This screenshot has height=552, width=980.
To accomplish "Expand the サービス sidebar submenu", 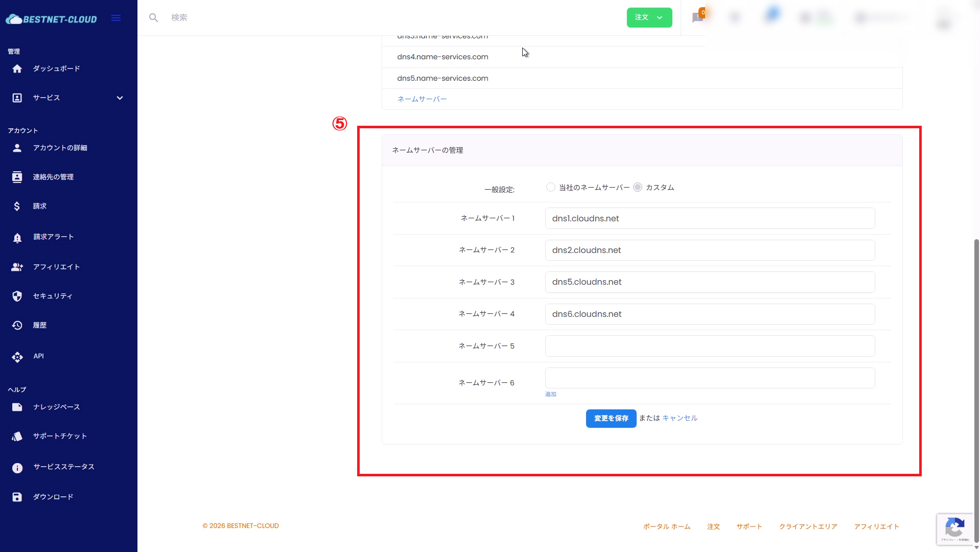I will click(x=120, y=98).
